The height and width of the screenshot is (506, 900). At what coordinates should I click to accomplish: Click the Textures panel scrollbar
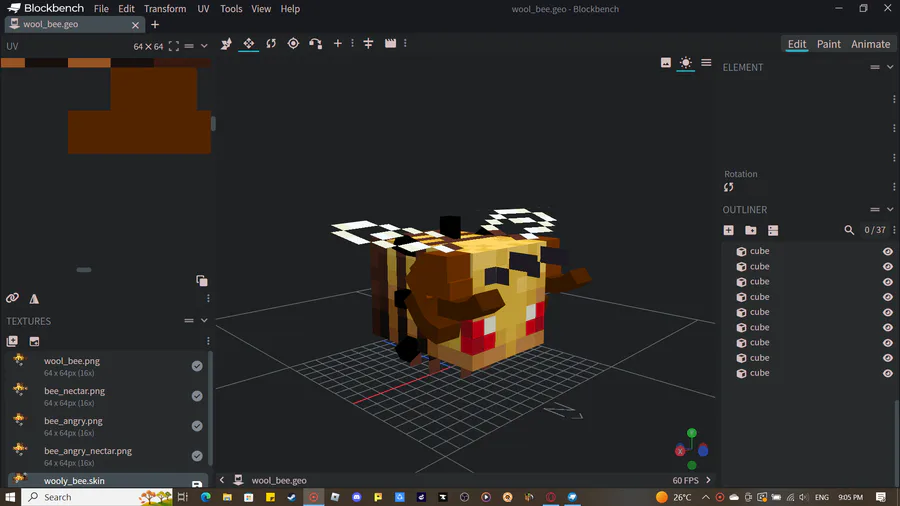click(210, 407)
